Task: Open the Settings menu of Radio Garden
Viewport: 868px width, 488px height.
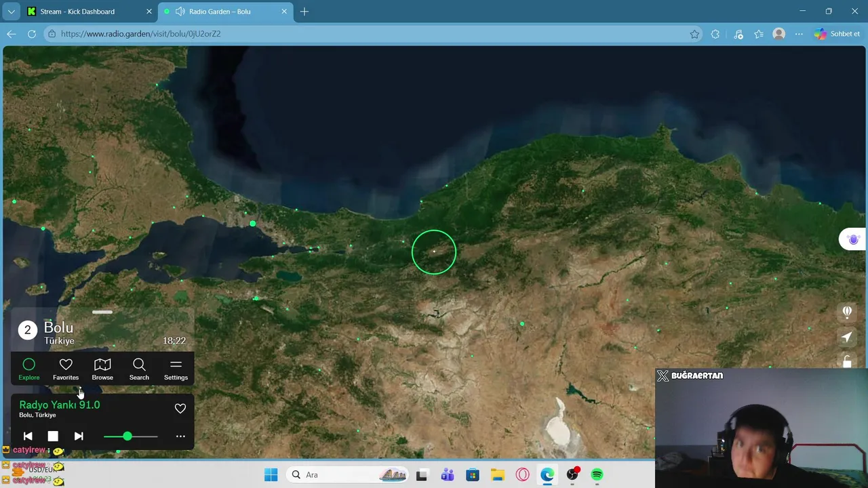Action: coord(176,369)
